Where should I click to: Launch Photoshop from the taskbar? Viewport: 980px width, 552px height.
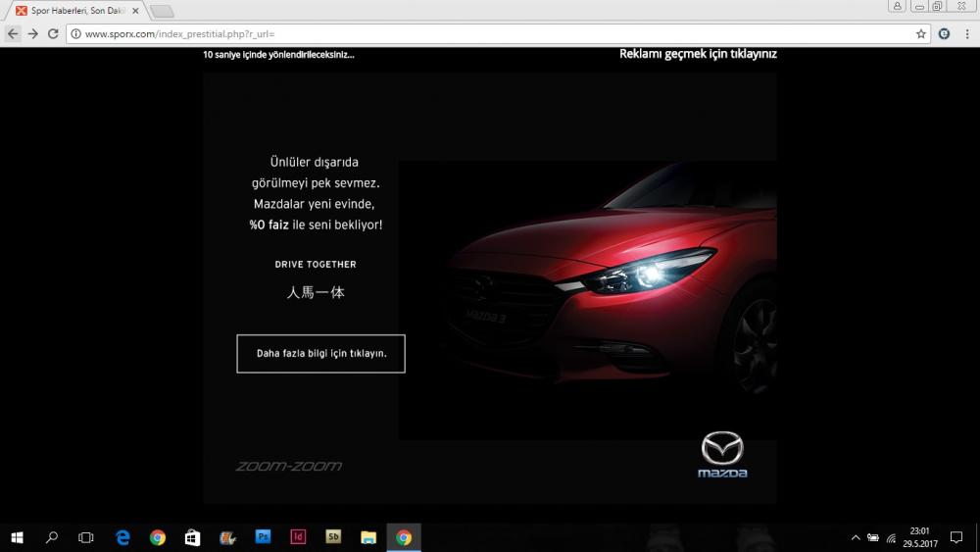263,537
